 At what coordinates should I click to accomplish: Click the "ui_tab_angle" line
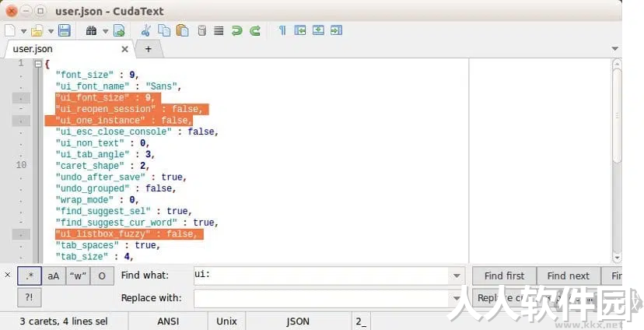coord(105,155)
